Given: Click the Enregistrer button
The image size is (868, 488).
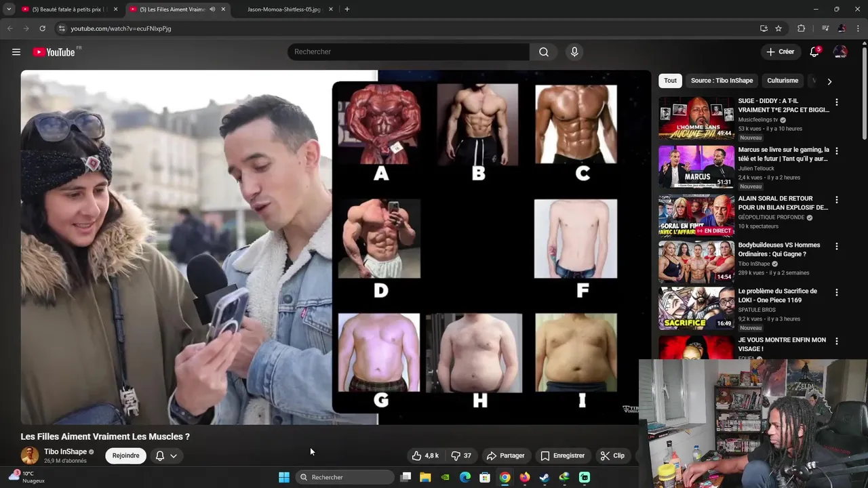Looking at the screenshot, I should coord(563,455).
